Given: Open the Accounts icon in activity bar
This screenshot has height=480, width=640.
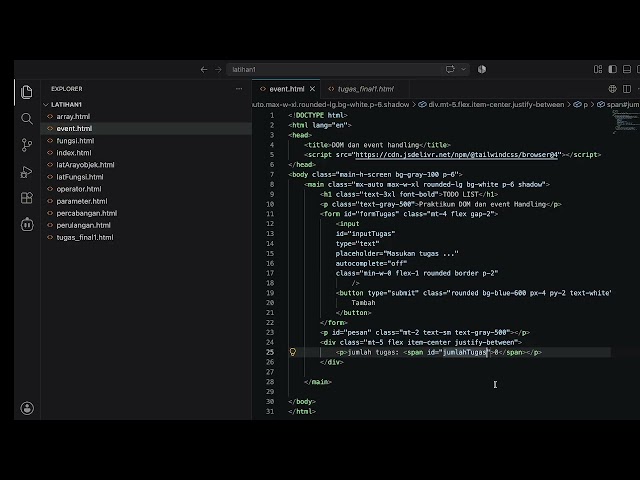Looking at the screenshot, I should [x=27, y=408].
